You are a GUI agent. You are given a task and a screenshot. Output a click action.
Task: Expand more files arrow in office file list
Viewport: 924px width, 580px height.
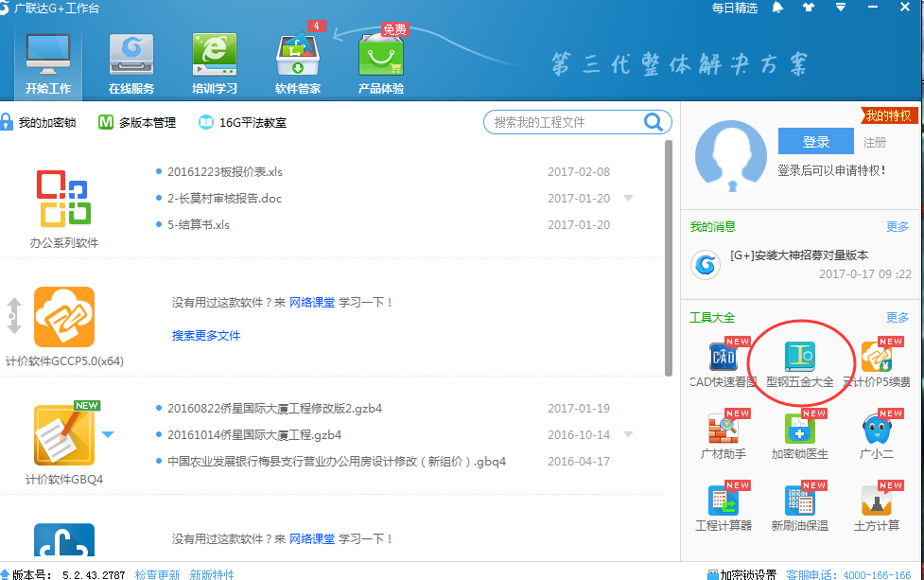tap(629, 198)
